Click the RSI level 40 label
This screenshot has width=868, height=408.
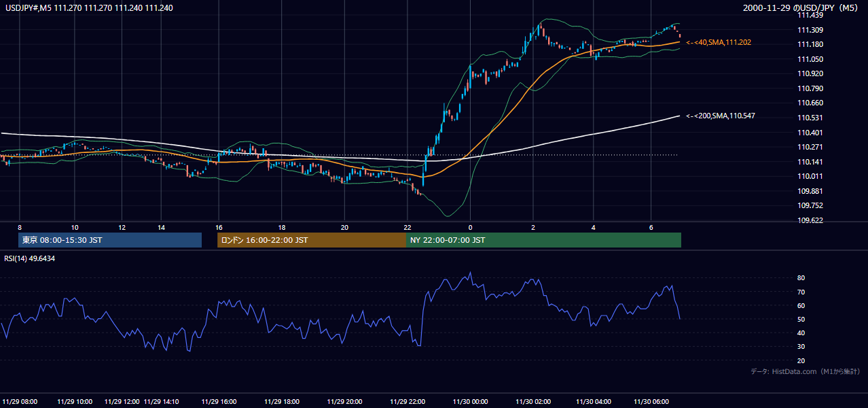click(801, 333)
